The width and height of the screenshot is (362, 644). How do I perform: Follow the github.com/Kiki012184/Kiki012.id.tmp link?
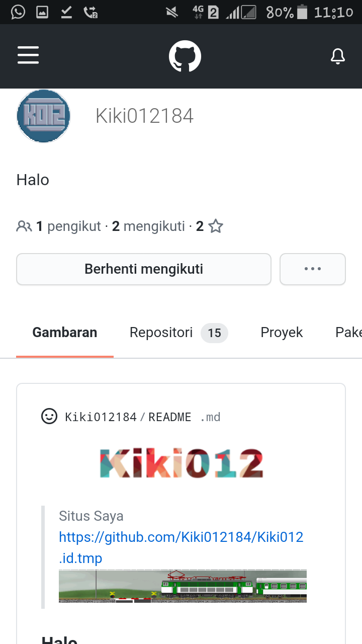(x=181, y=547)
